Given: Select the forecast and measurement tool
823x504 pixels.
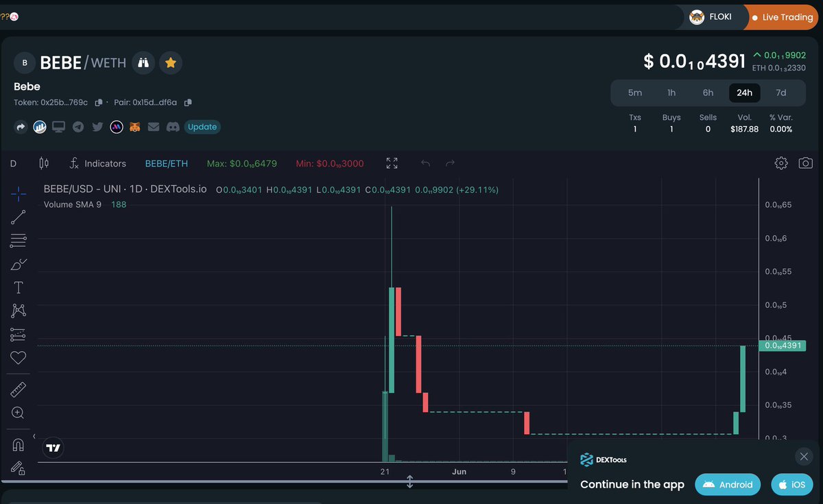Looking at the screenshot, I should click(19, 335).
